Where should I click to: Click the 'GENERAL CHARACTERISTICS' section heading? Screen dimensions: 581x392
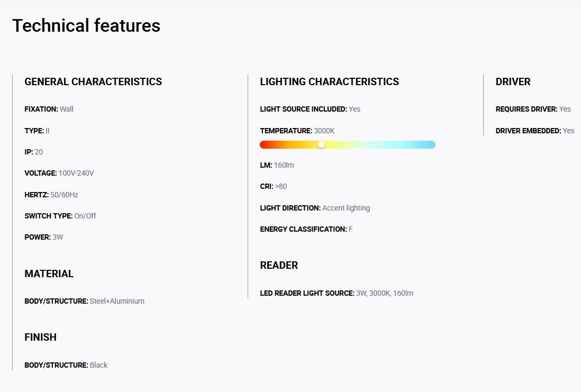(93, 81)
